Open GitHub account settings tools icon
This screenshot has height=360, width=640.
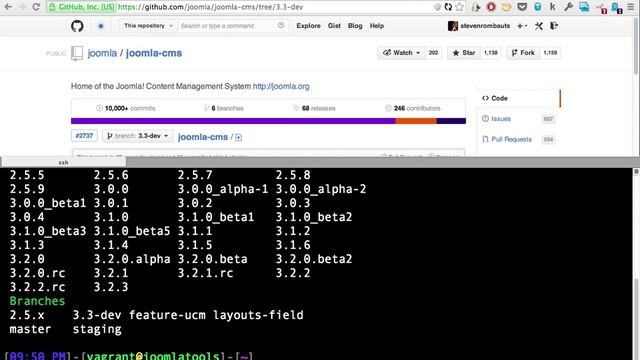tap(539, 26)
